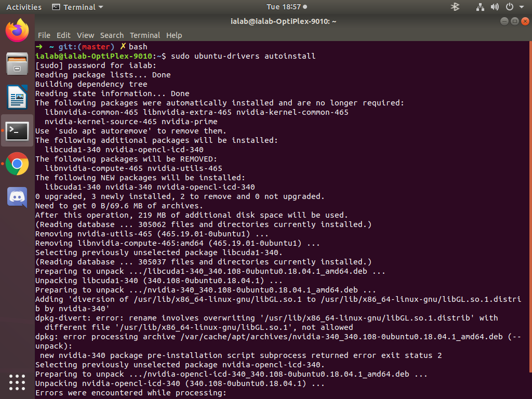This screenshot has height=399, width=532.
Task: Open the Help menu in the terminal
Action: (174, 35)
